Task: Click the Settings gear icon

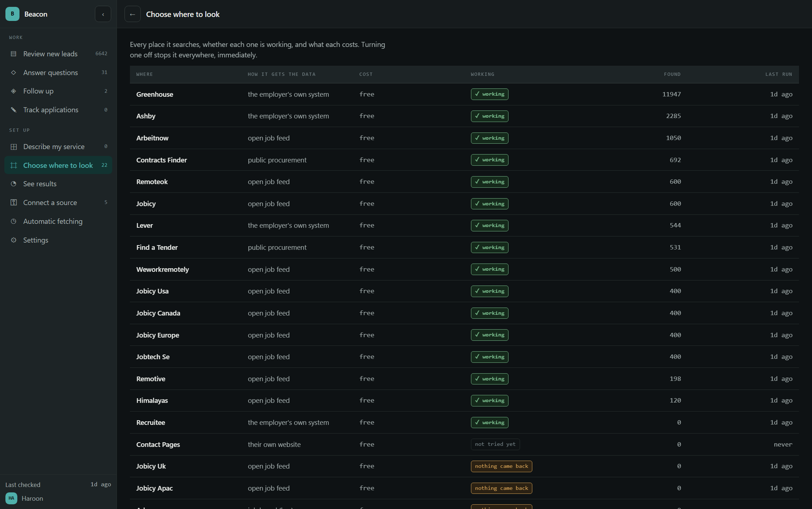Action: point(14,240)
